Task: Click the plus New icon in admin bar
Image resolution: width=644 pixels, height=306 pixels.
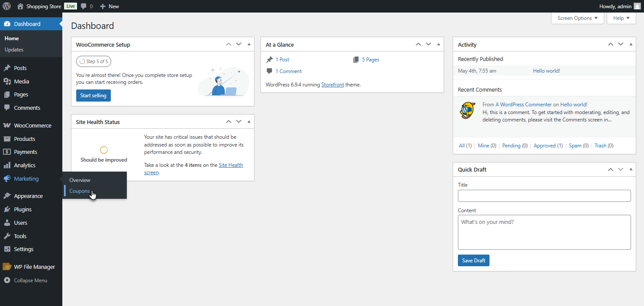Action: (x=103, y=6)
